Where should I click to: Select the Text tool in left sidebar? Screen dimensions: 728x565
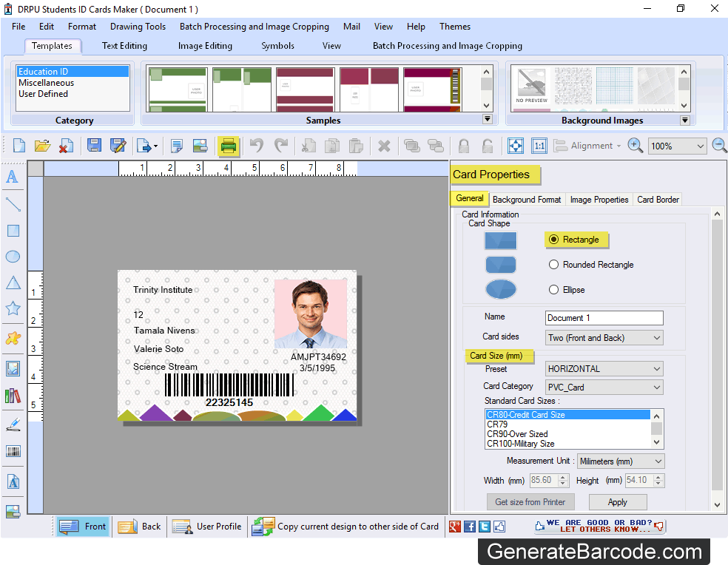(13, 177)
